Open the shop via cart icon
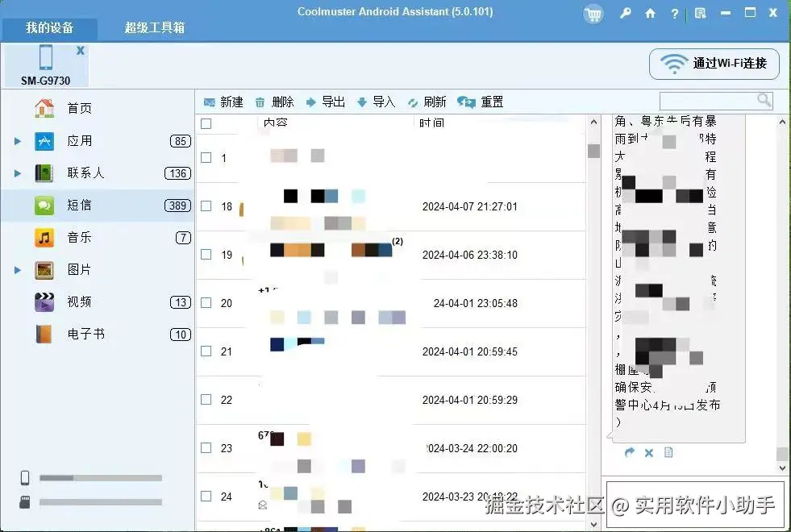 coord(593,15)
